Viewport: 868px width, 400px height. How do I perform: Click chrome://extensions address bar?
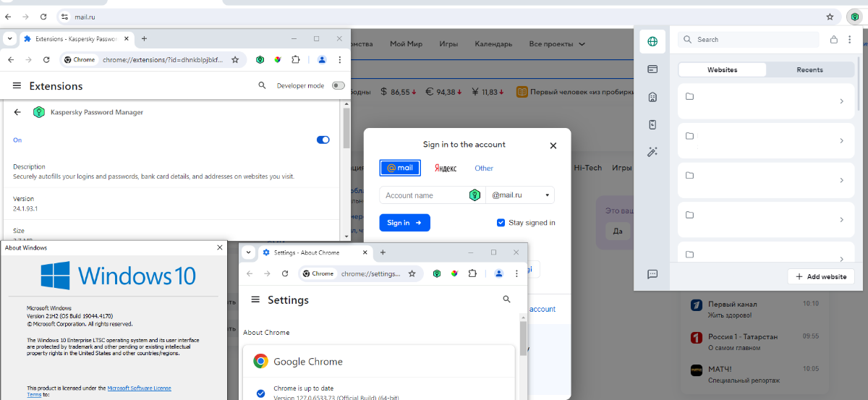(153, 59)
